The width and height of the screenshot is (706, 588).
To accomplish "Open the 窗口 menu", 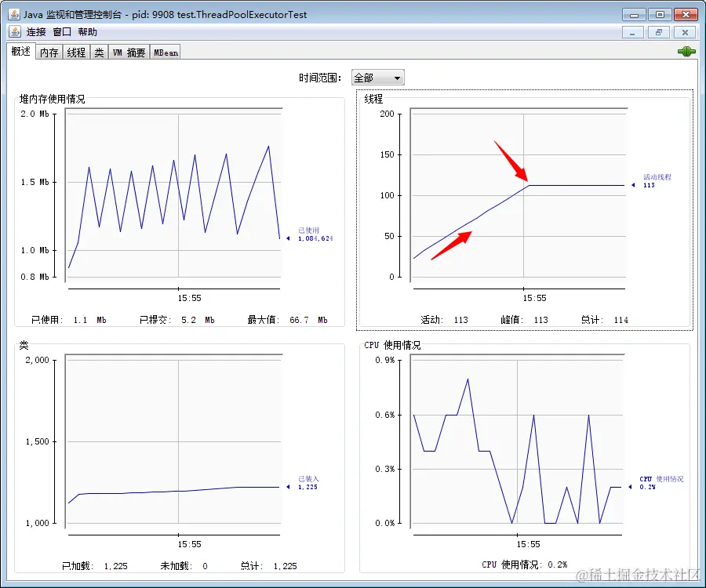I will pos(62,32).
